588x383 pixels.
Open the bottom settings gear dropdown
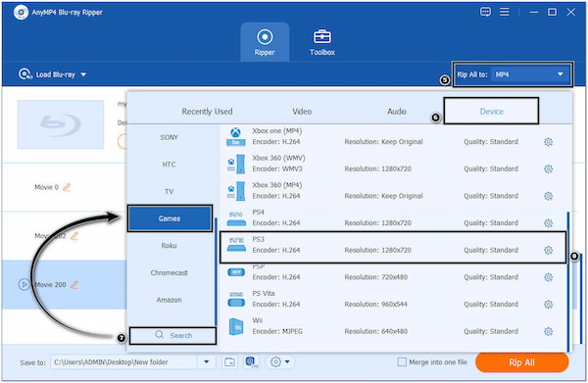click(280, 362)
